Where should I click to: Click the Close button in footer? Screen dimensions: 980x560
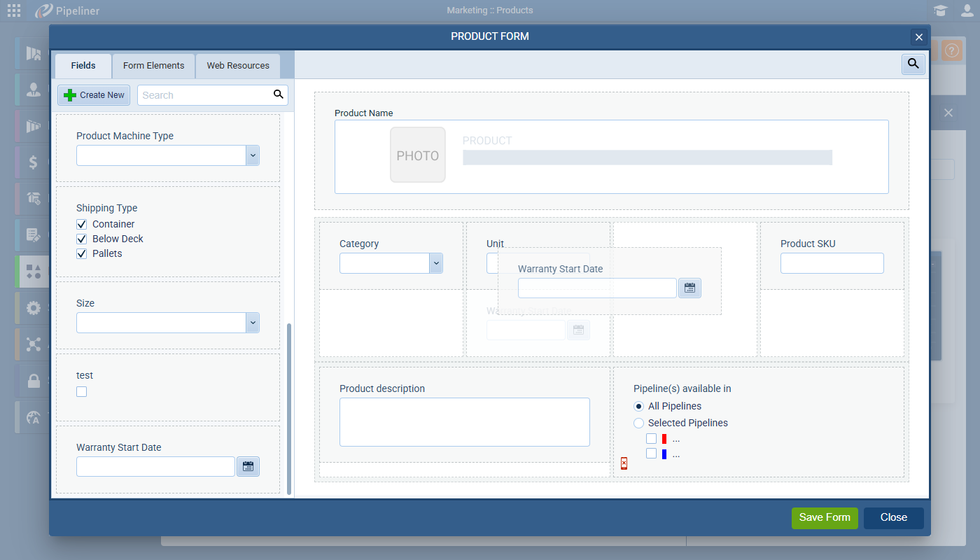[x=893, y=517]
